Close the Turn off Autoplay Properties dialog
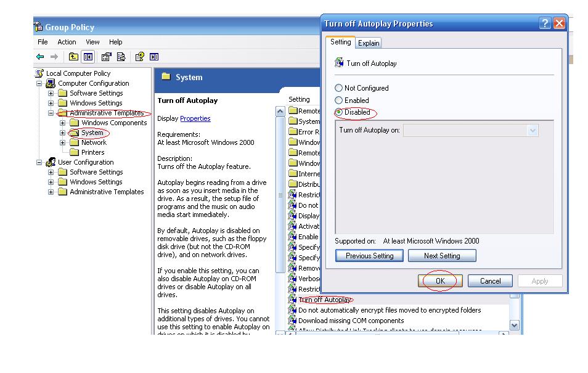This screenshot has height=373, width=588. pyautogui.click(x=559, y=23)
